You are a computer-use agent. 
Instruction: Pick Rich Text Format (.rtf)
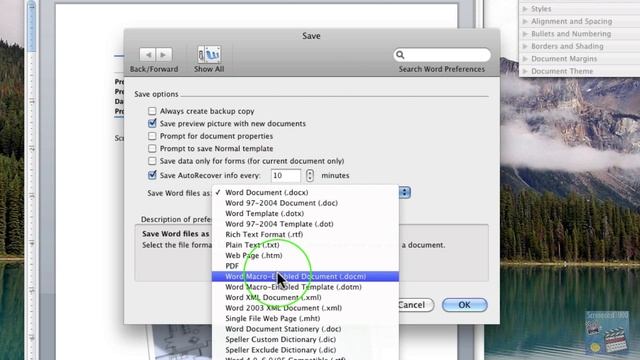point(305,234)
